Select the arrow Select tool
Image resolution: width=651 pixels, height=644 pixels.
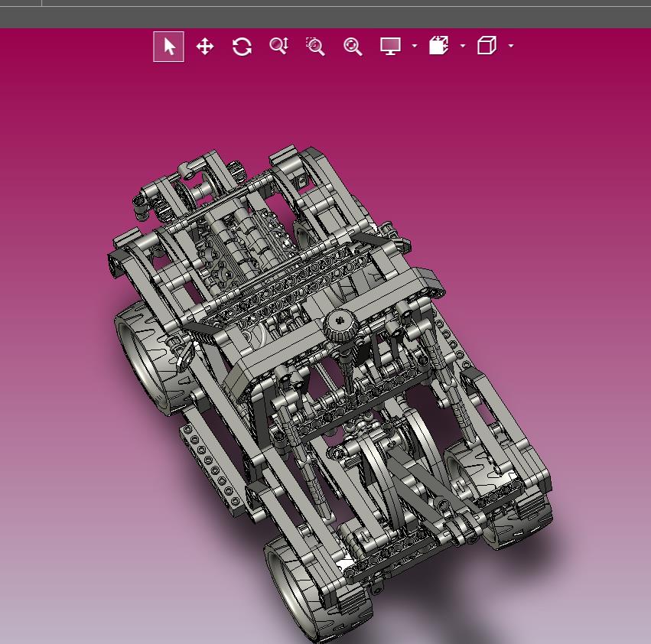tap(168, 47)
